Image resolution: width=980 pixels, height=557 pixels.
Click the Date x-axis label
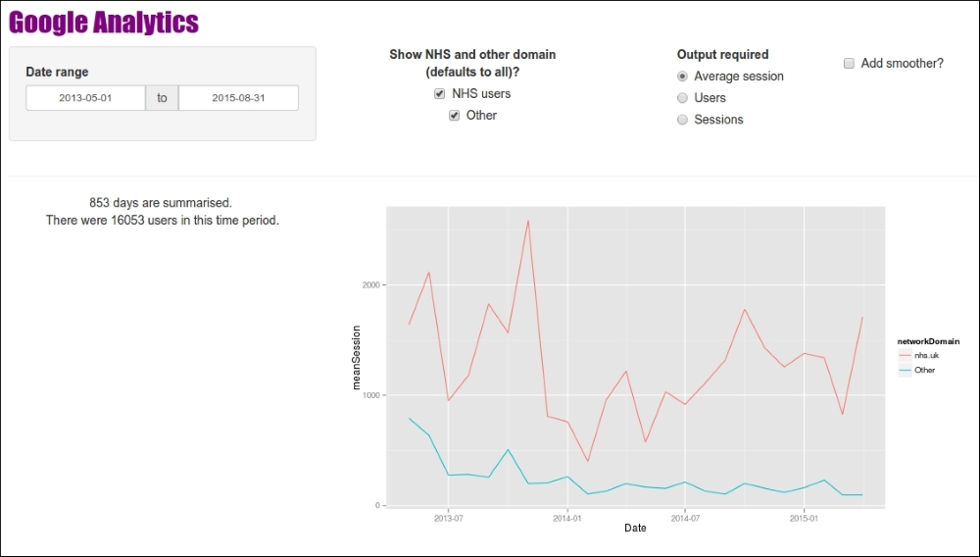[635, 529]
